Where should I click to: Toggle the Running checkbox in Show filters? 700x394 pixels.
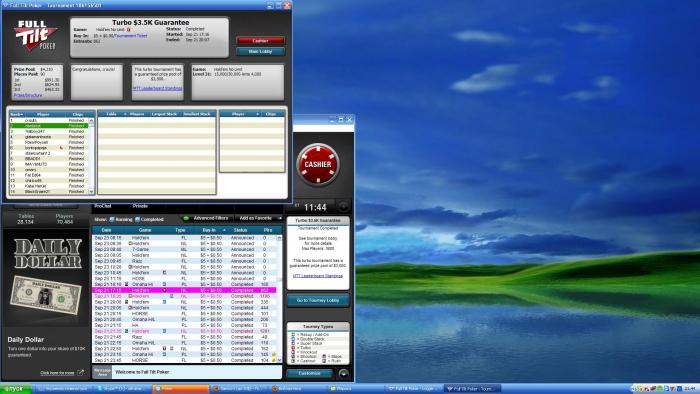click(112, 220)
